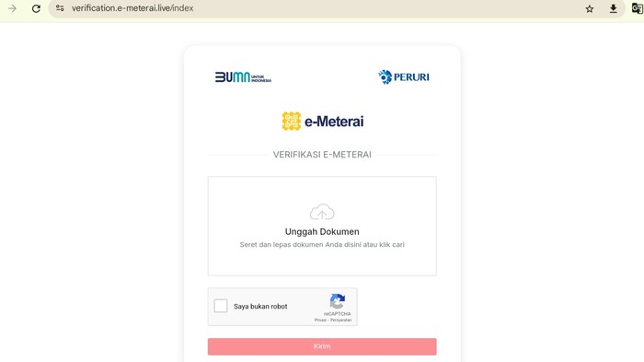Open site information icon in address bar
644x362 pixels.
click(60, 7)
